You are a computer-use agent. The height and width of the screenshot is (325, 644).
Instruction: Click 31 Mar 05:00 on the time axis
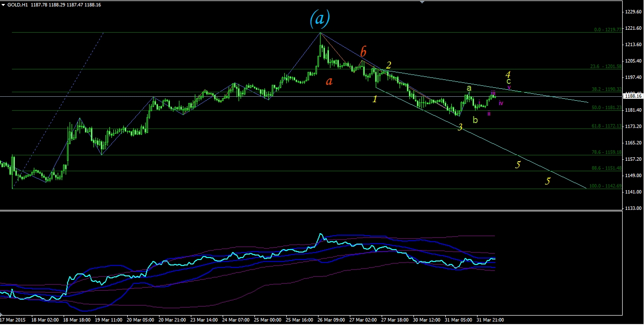(x=459, y=320)
